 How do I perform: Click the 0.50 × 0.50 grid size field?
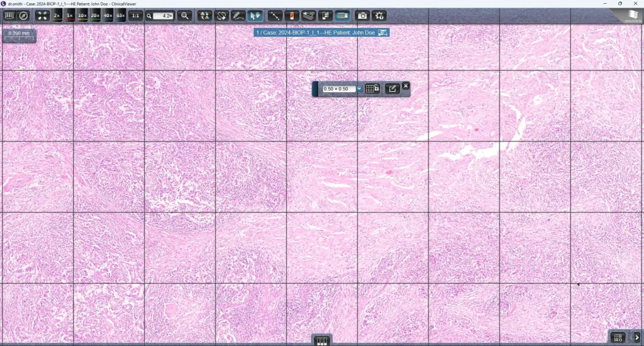339,89
